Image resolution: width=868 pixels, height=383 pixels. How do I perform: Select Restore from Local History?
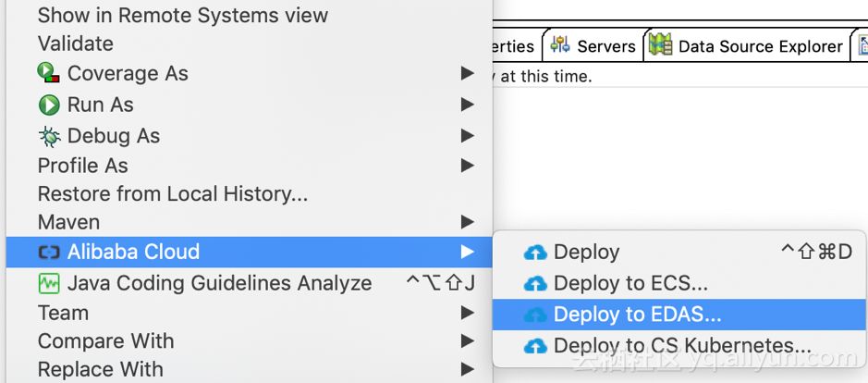coord(173,194)
